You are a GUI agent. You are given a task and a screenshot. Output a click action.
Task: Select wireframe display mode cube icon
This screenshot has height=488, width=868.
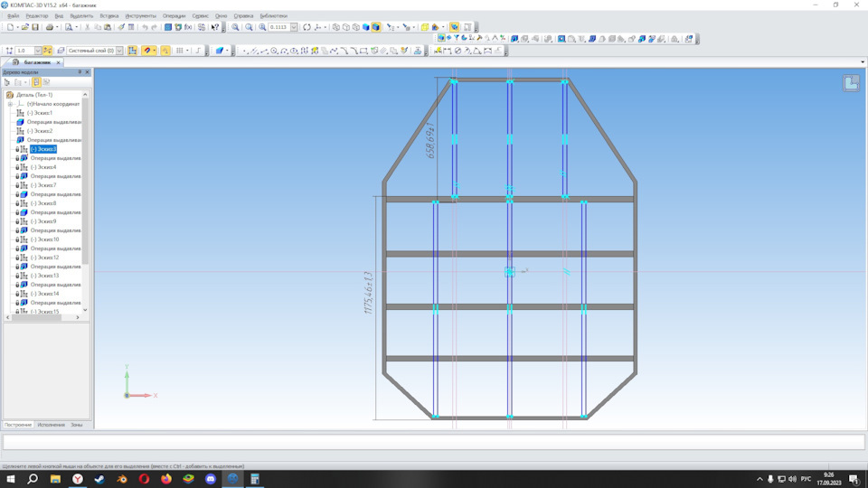point(336,27)
